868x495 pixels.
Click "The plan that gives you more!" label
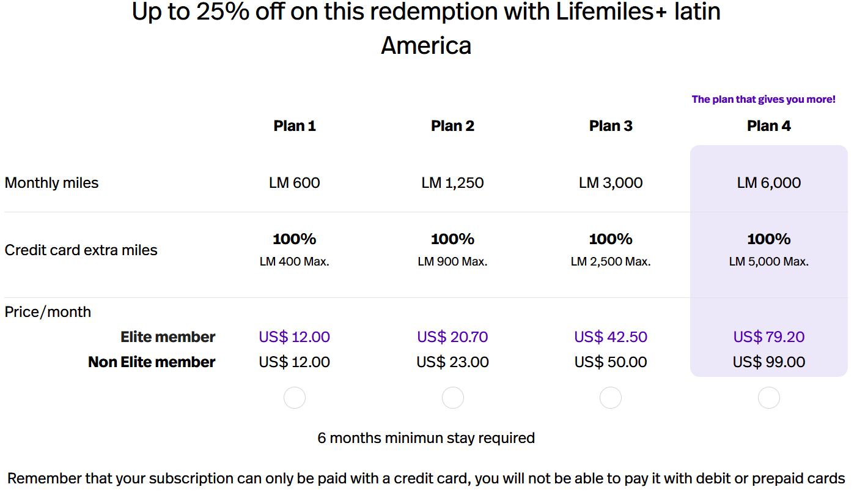[x=763, y=99]
